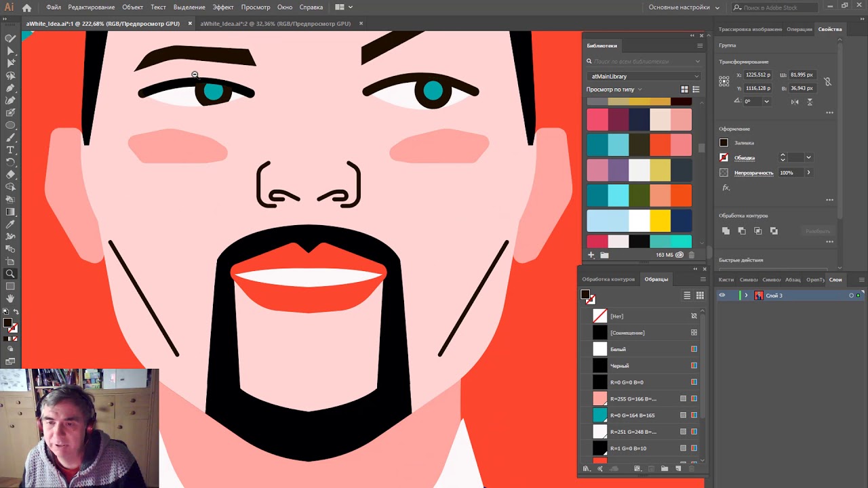The width and height of the screenshot is (868, 488).
Task: Click the Слой 3 target circle
Action: pyautogui.click(x=851, y=296)
